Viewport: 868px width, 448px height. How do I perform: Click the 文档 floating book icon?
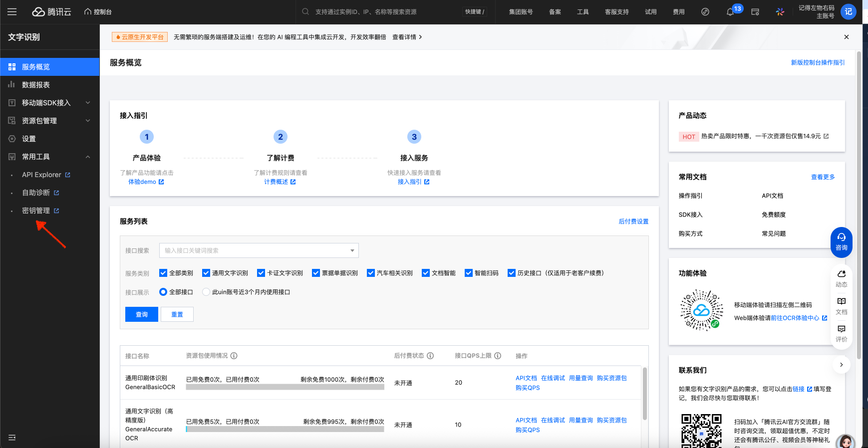point(842,306)
